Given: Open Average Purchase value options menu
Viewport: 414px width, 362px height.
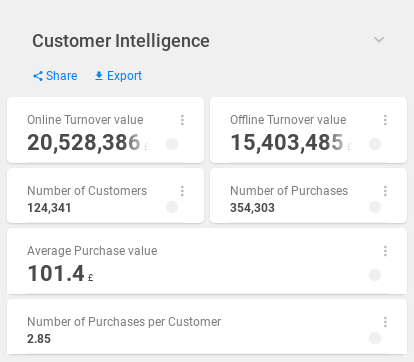Looking at the screenshot, I should click(385, 251).
